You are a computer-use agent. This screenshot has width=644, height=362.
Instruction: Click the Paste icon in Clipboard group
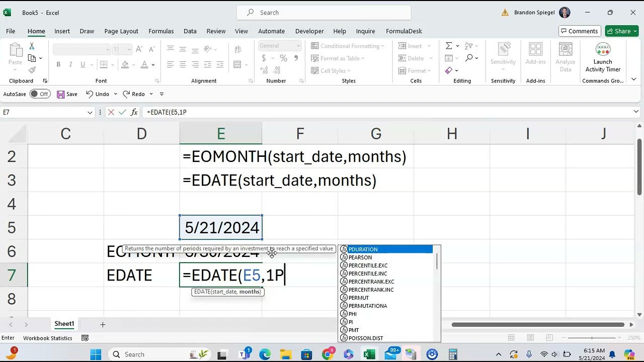15,50
